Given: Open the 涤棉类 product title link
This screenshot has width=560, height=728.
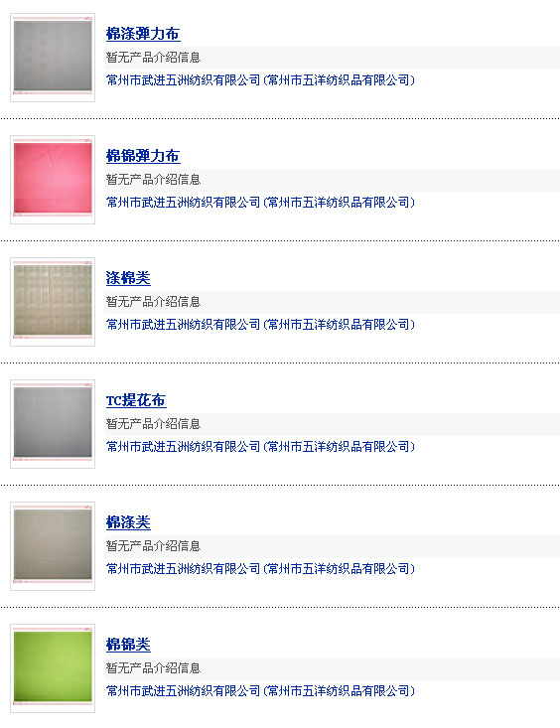Looking at the screenshot, I should (x=128, y=278).
